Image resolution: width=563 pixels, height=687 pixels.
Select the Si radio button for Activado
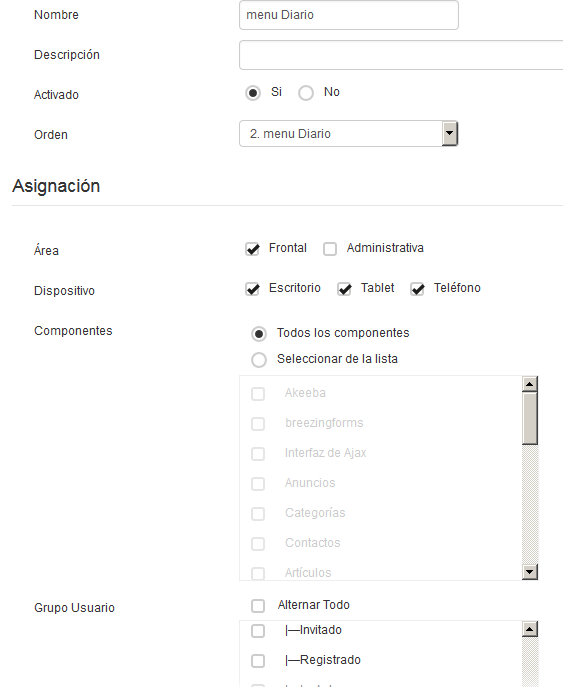(253, 93)
